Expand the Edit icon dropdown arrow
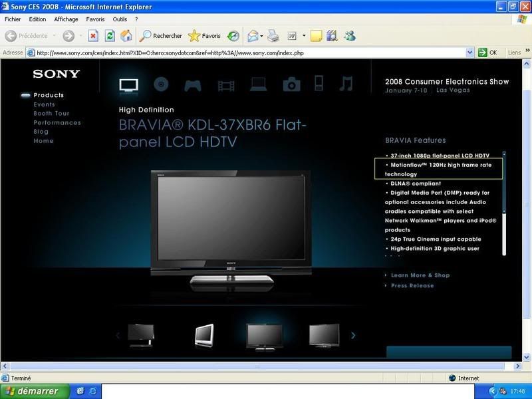The image size is (532, 399). 304,35
